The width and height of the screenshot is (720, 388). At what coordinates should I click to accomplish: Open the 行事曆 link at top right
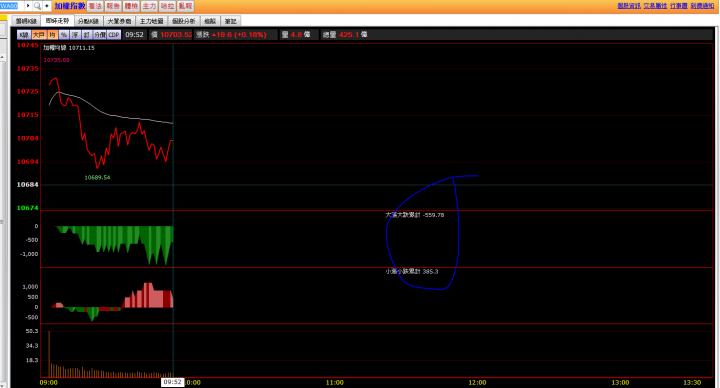coord(679,6)
